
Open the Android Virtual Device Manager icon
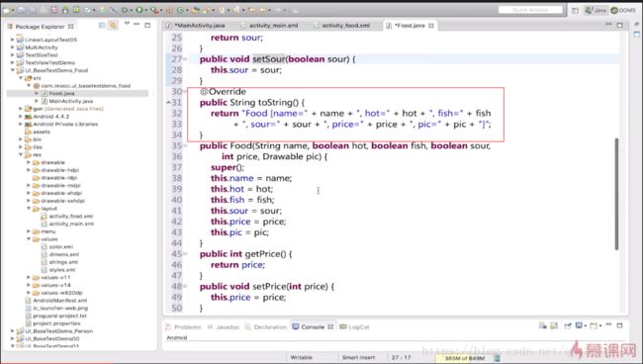[x=76, y=10]
